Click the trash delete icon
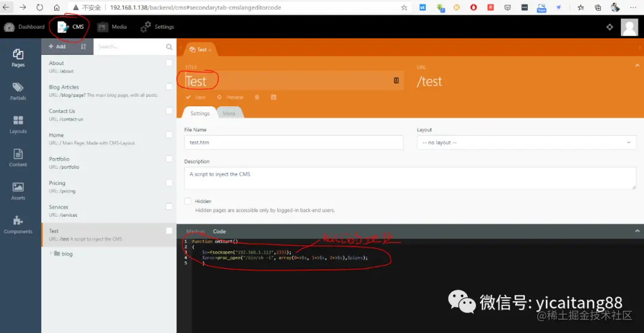This screenshot has width=644, height=333. [x=256, y=97]
